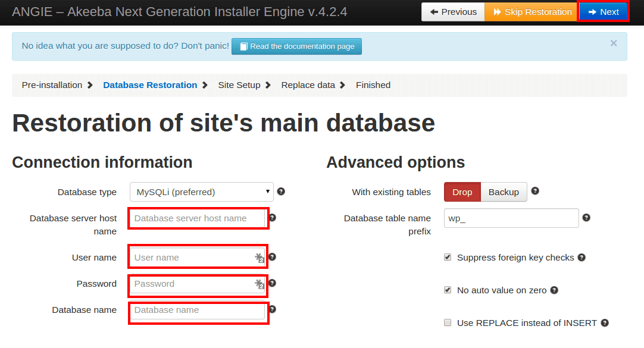
Task: Click the help icon beside Suppress foreign key checks
Action: click(x=582, y=257)
